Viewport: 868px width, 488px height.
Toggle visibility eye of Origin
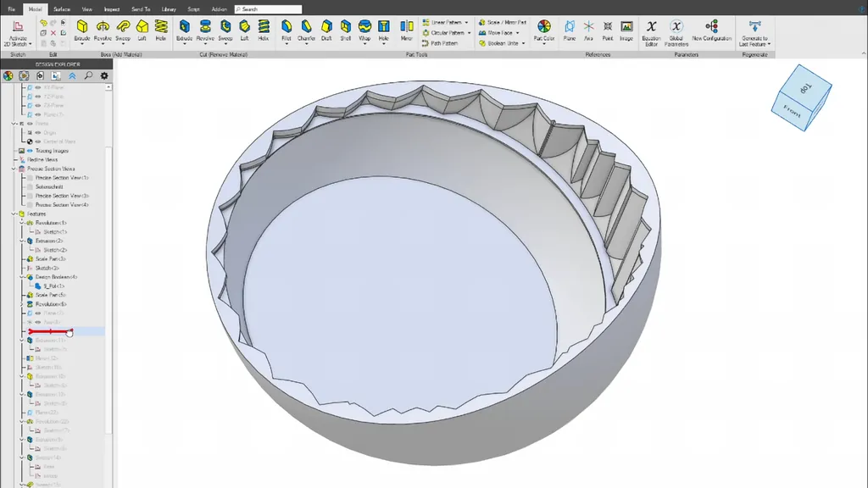tap(37, 133)
